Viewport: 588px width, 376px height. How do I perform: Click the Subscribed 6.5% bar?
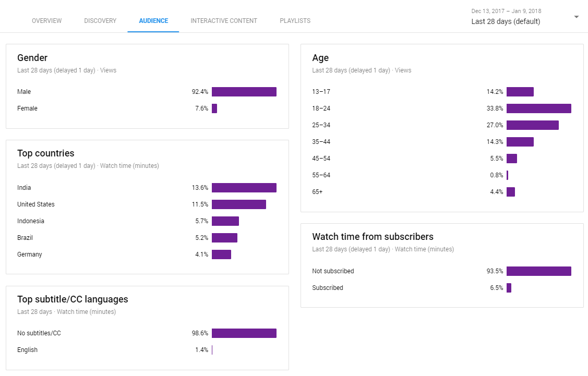[509, 288]
